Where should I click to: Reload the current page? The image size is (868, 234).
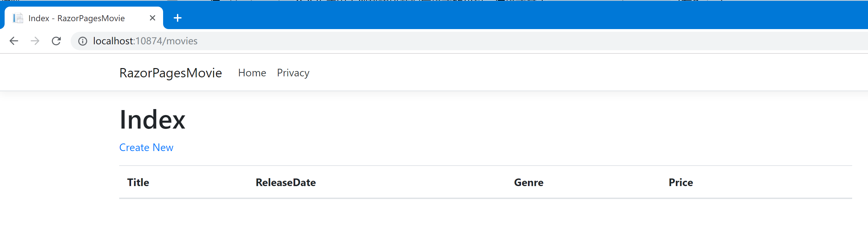pyautogui.click(x=56, y=41)
